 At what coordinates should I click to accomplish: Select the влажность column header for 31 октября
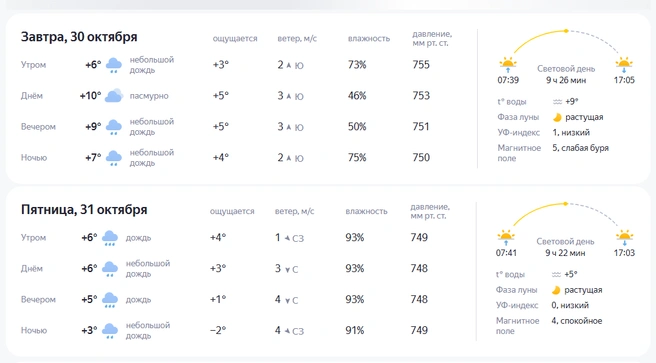(366, 211)
